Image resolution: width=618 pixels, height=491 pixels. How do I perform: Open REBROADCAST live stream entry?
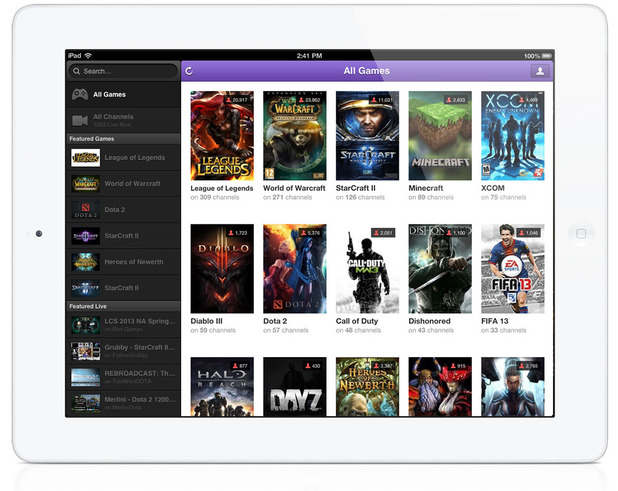123,377
